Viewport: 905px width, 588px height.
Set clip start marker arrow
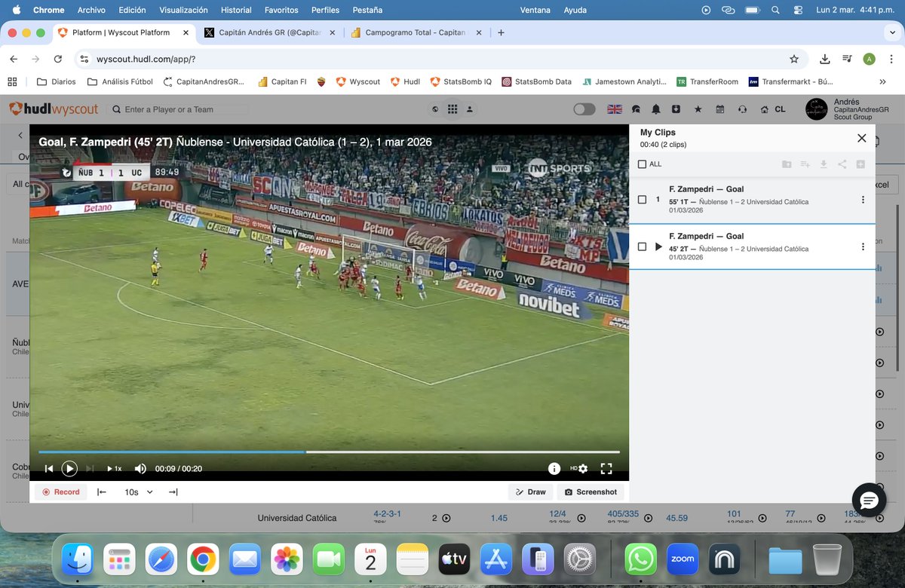click(102, 492)
